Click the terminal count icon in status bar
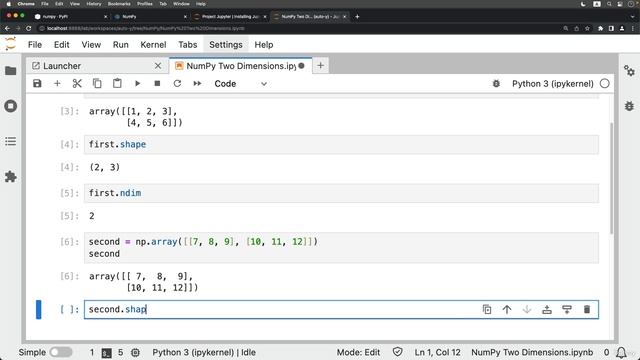 point(107,353)
